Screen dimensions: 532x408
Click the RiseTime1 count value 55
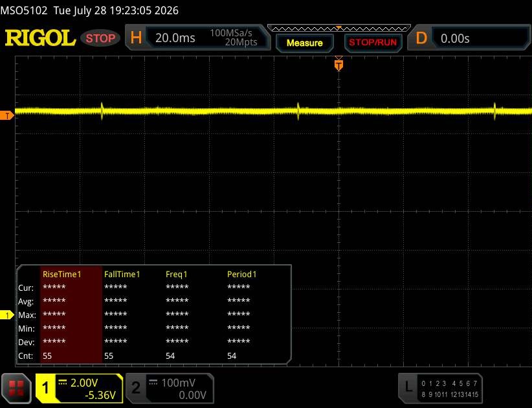coord(47,356)
